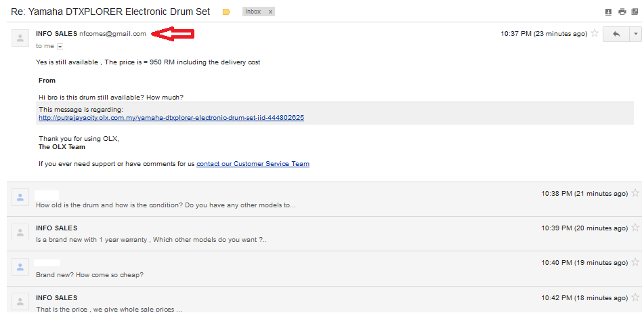644x313 pixels.
Task: Click INFO SALES sender avatar in first message
Action: point(20,38)
